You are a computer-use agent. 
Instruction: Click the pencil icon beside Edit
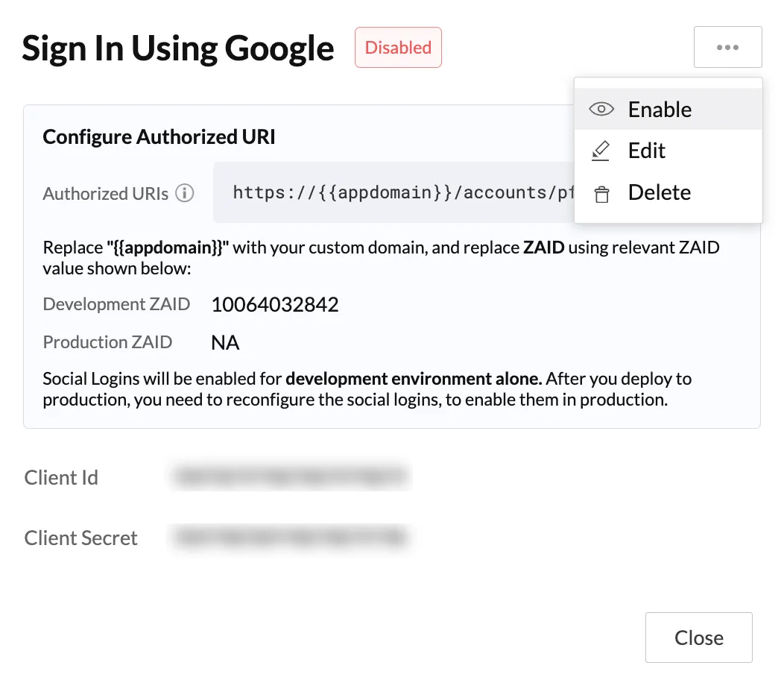pos(601,151)
